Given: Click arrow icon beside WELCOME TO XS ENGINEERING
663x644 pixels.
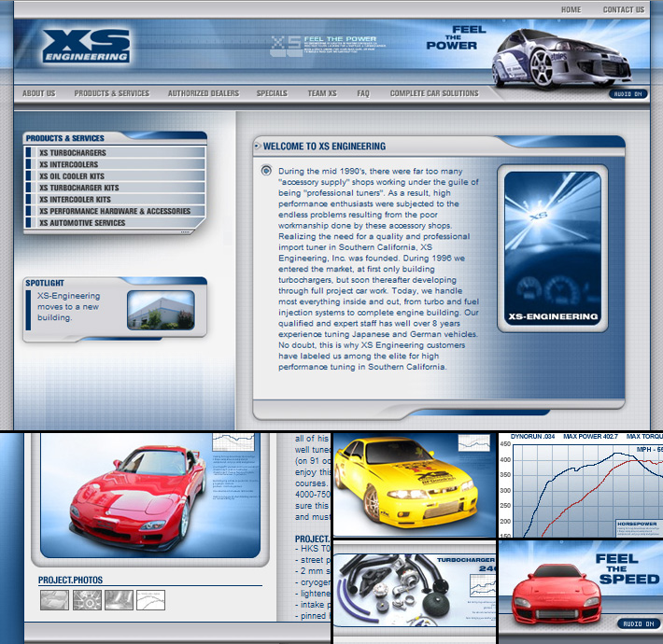Looking at the screenshot, I should 257,146.
